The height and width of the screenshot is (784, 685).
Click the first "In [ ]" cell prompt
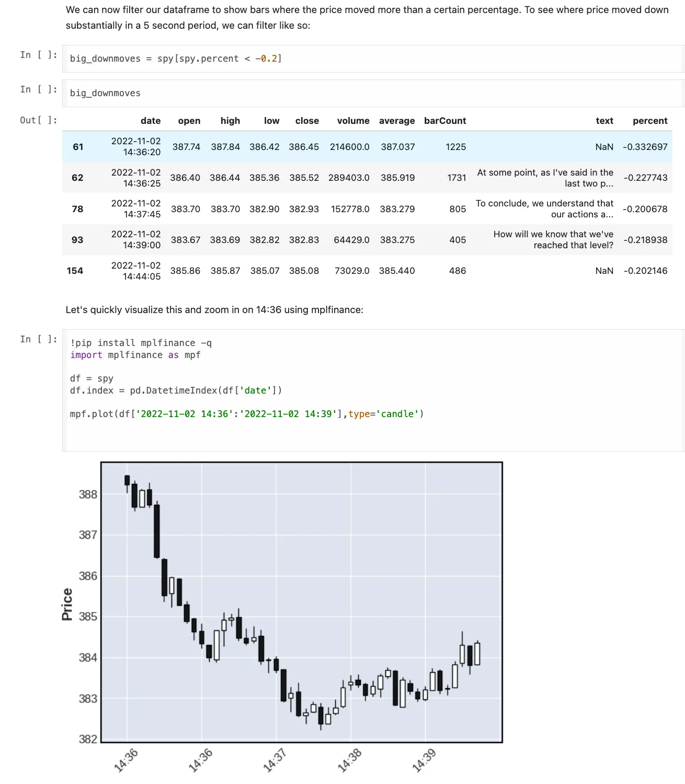(39, 54)
